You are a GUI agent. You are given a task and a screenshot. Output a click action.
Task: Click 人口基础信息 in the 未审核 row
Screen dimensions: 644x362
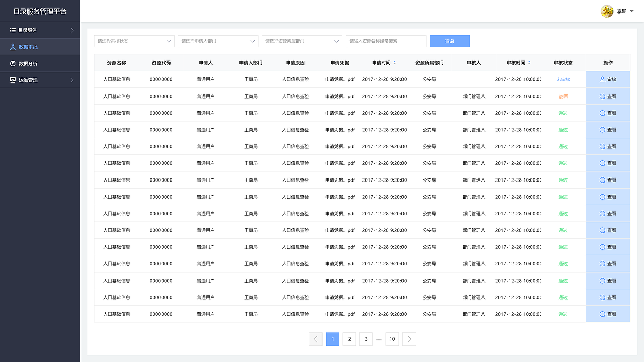(117, 79)
